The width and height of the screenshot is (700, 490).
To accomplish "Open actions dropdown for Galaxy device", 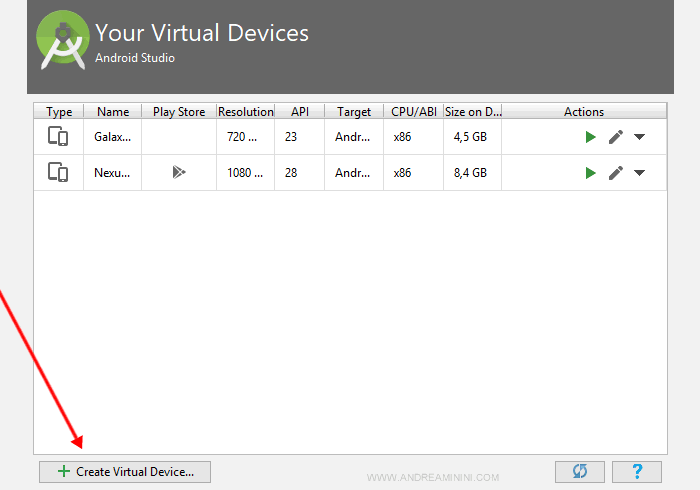I will point(639,137).
